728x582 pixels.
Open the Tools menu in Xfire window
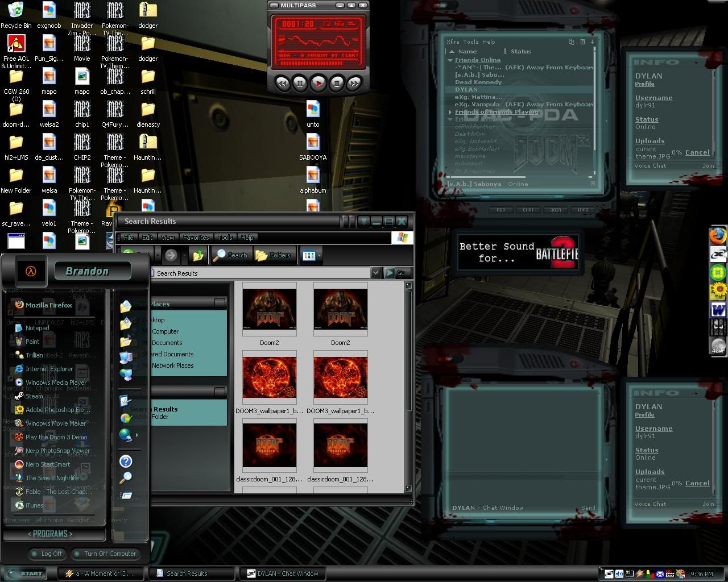(470, 41)
